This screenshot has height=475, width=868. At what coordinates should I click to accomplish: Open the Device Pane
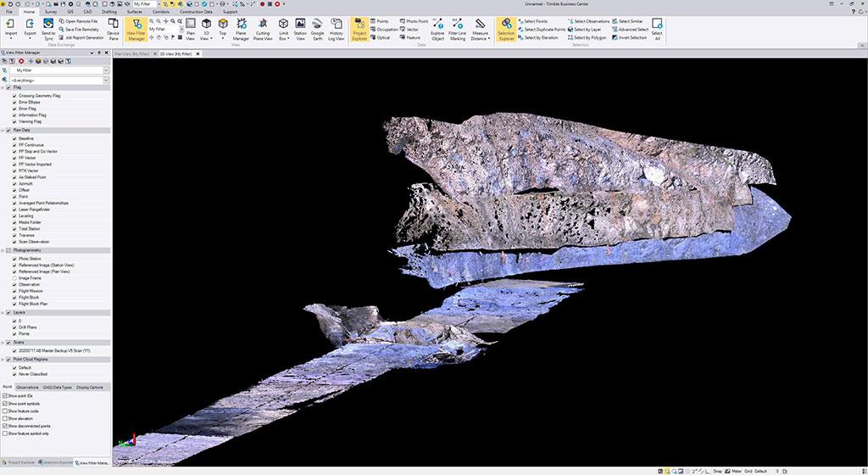113,28
